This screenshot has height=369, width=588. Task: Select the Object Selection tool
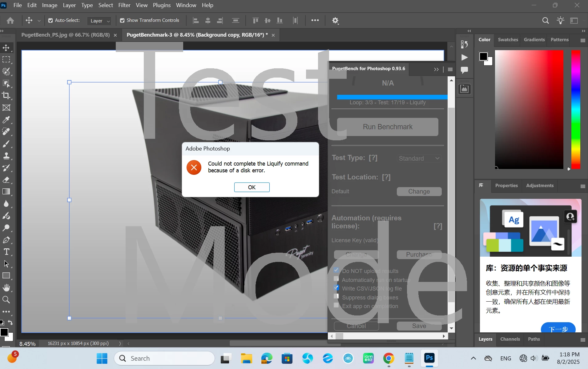point(6,83)
